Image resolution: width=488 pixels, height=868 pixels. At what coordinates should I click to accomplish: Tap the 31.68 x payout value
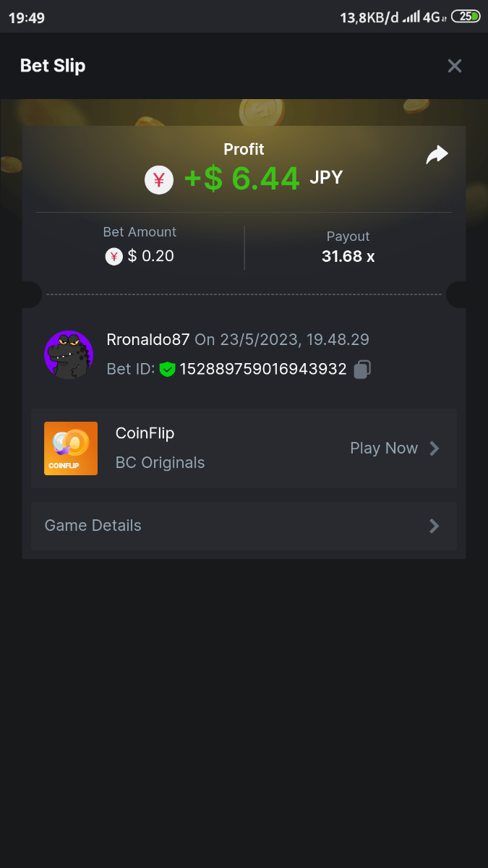(x=348, y=256)
